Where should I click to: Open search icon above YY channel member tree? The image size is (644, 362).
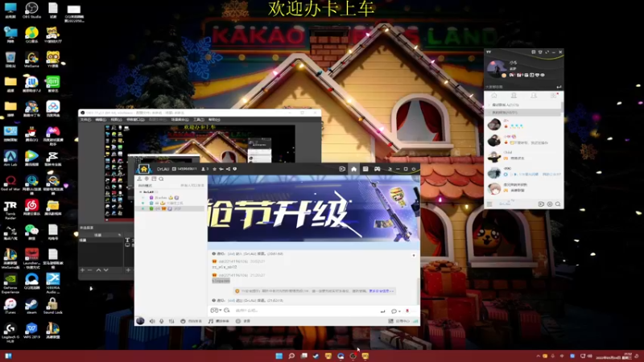162,179
